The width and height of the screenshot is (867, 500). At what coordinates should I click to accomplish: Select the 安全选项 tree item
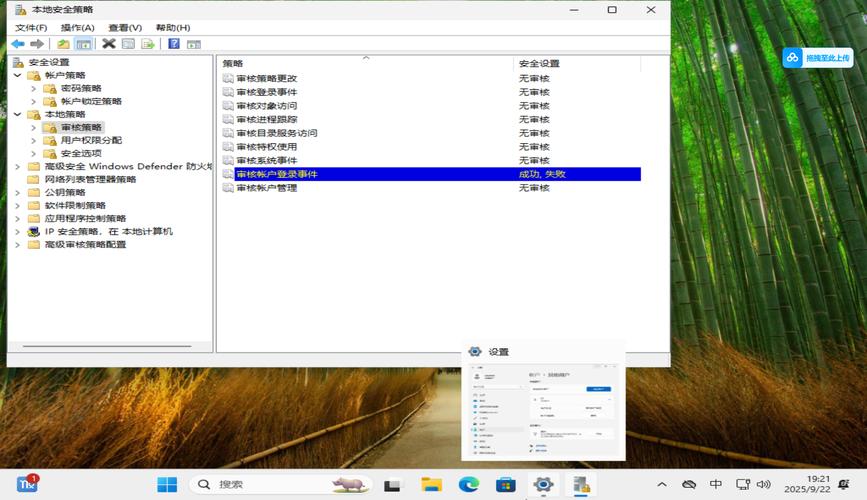point(81,153)
